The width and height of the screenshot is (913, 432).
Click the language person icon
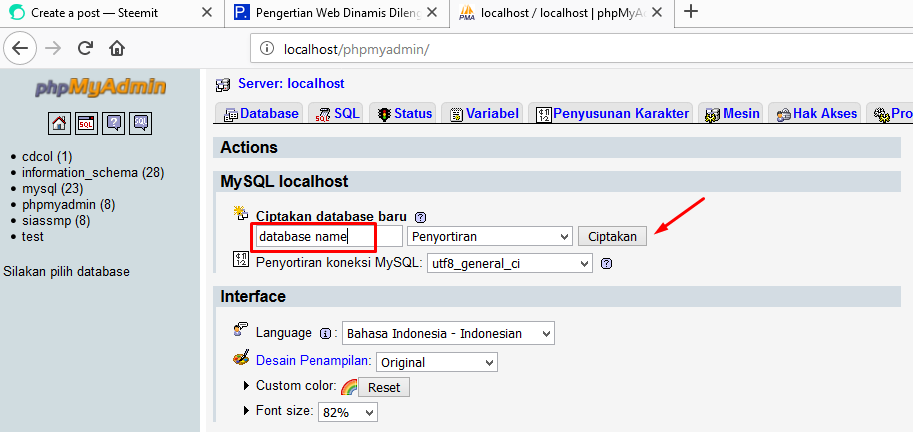point(240,331)
